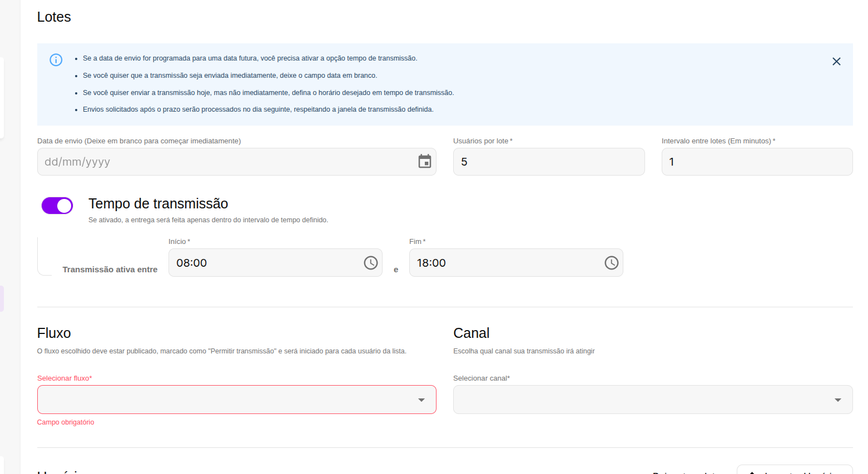Screen dimensions: 868x474
Task: Click the clock icon in the Início field
Action: point(370,263)
